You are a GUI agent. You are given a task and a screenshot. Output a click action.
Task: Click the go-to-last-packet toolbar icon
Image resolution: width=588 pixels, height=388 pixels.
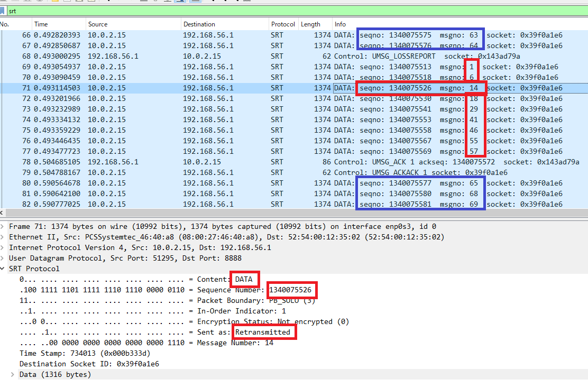tap(167, 2)
